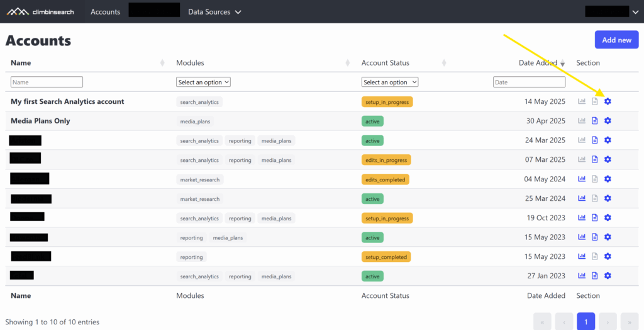Viewport: 644px width, 330px height.
Task: Open settings gear in the 27 Jan 2023 row
Action: point(608,276)
